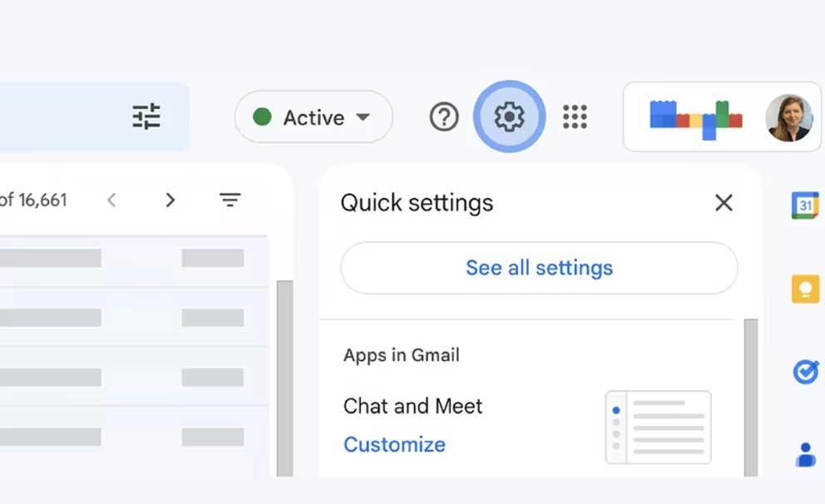Go to older messages page arrow

coord(170,200)
